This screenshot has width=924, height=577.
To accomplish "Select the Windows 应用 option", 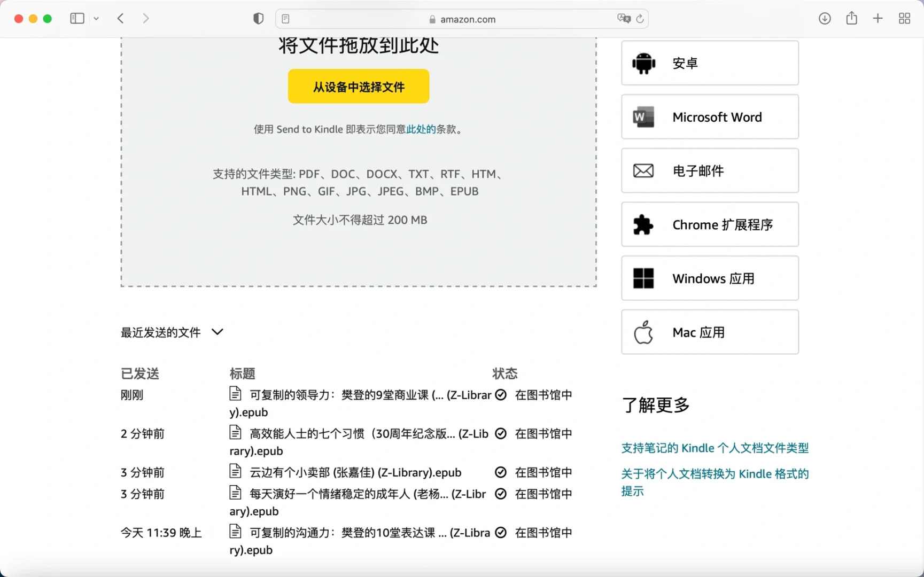I will coord(710,278).
